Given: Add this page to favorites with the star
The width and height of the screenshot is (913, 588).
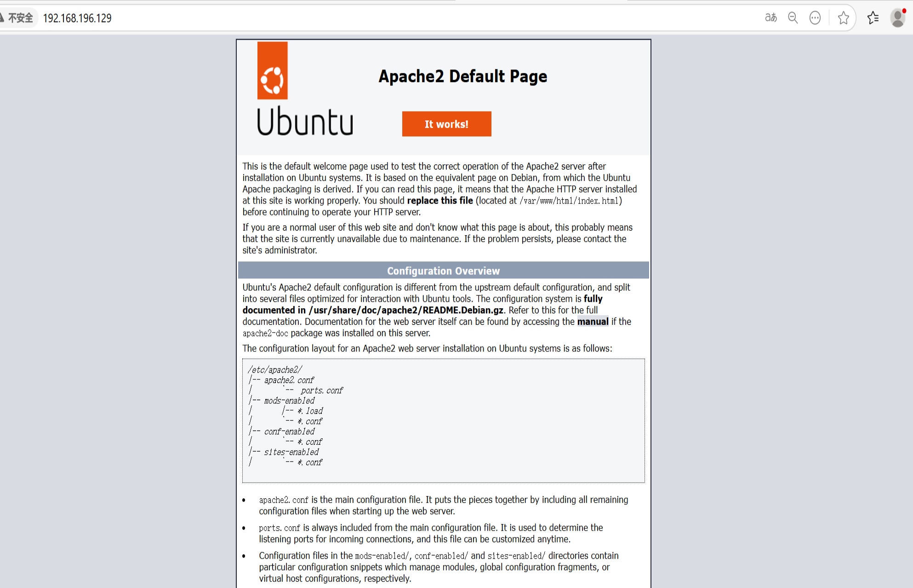Looking at the screenshot, I should 844,17.
